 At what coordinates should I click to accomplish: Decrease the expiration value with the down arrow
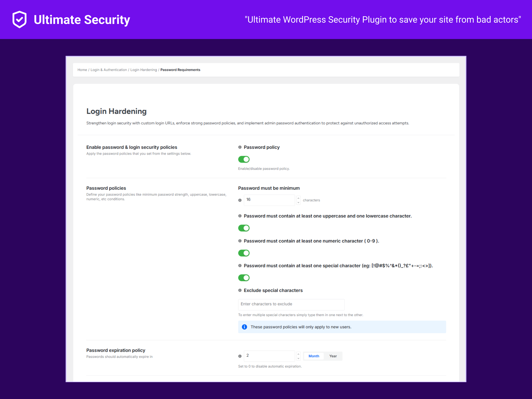[298, 358]
